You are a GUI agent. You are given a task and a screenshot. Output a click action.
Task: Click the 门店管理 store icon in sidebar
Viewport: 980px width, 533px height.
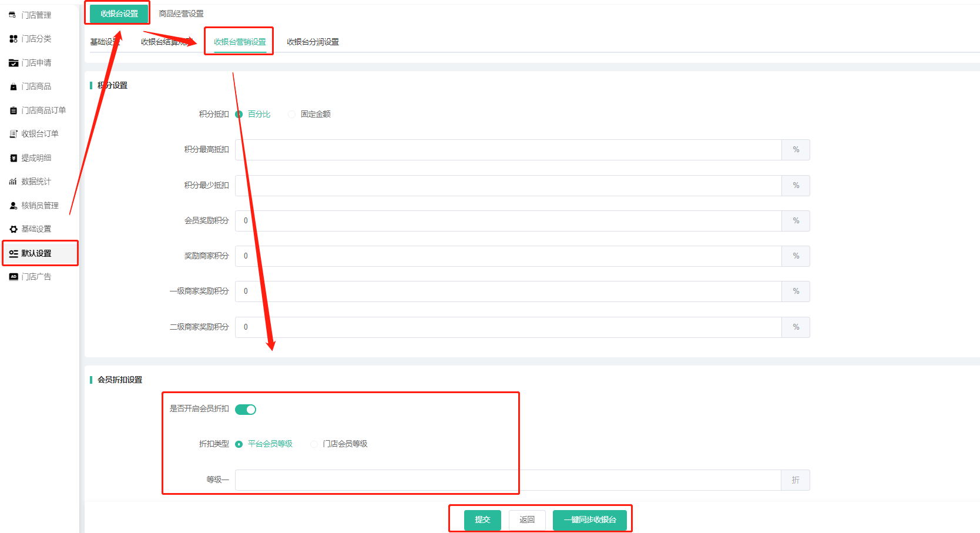tap(12, 15)
